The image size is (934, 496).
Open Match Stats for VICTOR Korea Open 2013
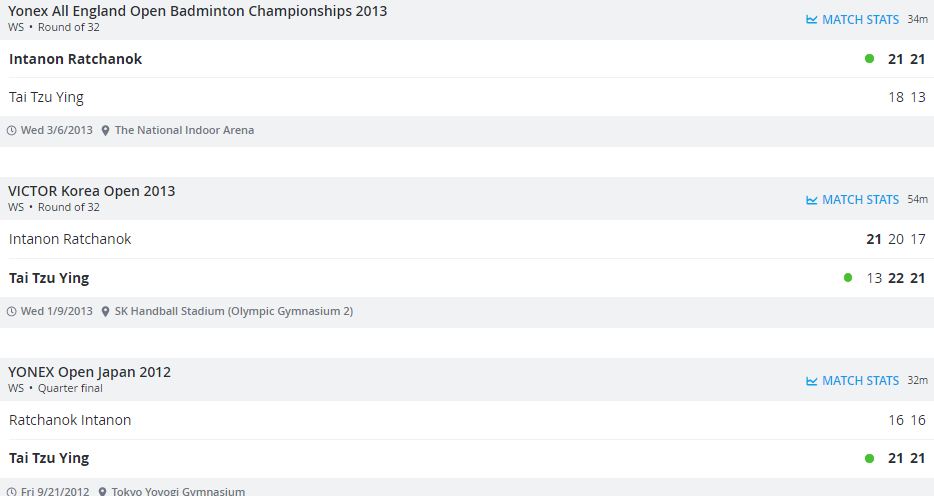(x=860, y=200)
